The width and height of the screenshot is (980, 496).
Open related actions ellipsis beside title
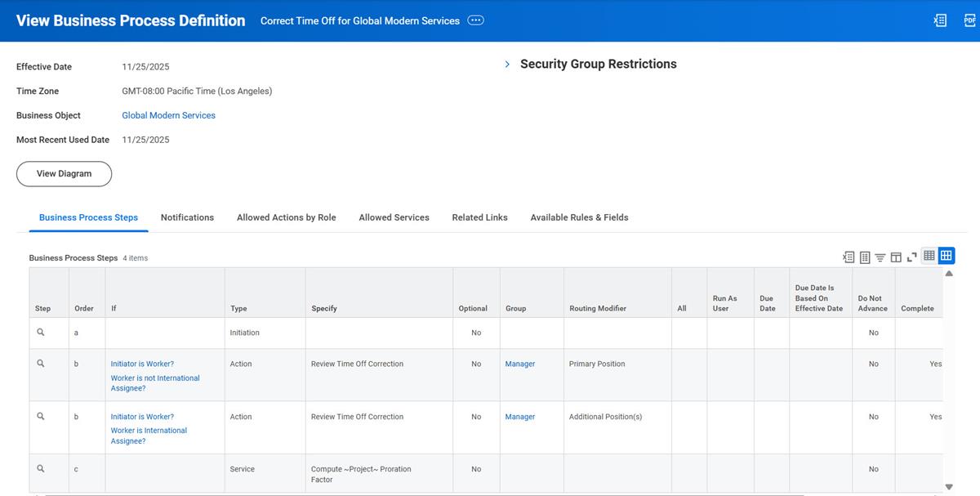point(475,20)
